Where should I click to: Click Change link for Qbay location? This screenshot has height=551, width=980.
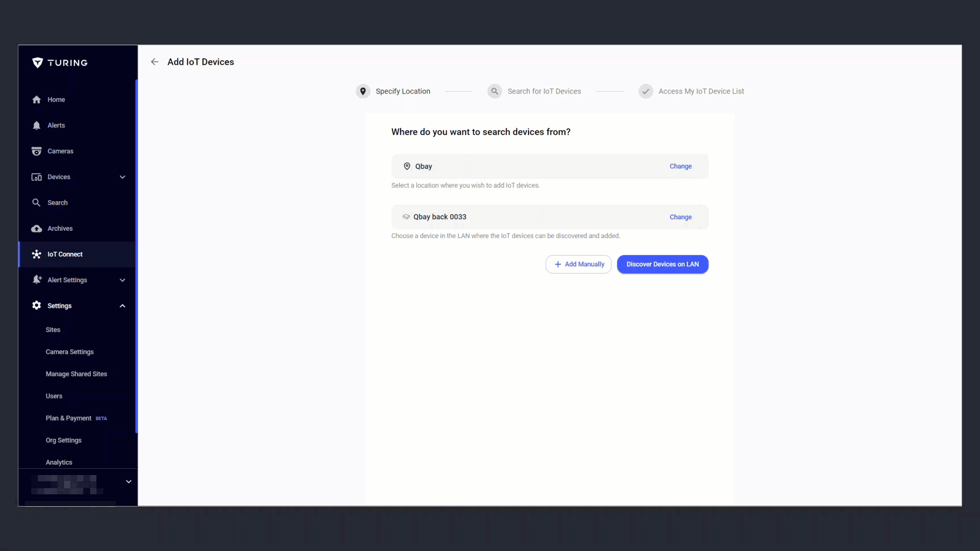pyautogui.click(x=681, y=166)
